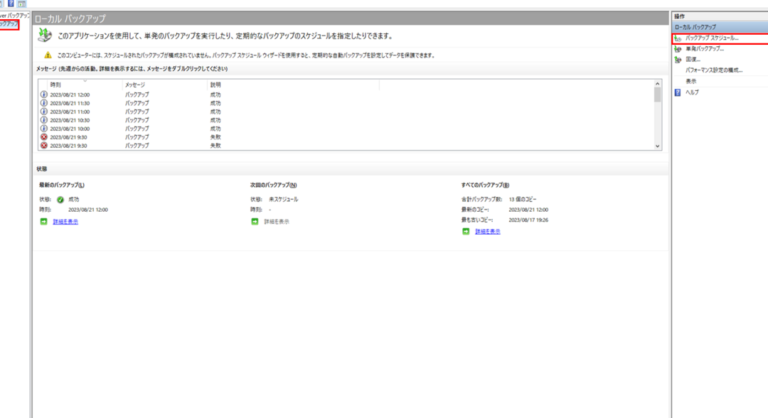The height and width of the screenshot is (418, 768).
Task: Click the green icon beside last backup details link
Action: tap(44, 221)
